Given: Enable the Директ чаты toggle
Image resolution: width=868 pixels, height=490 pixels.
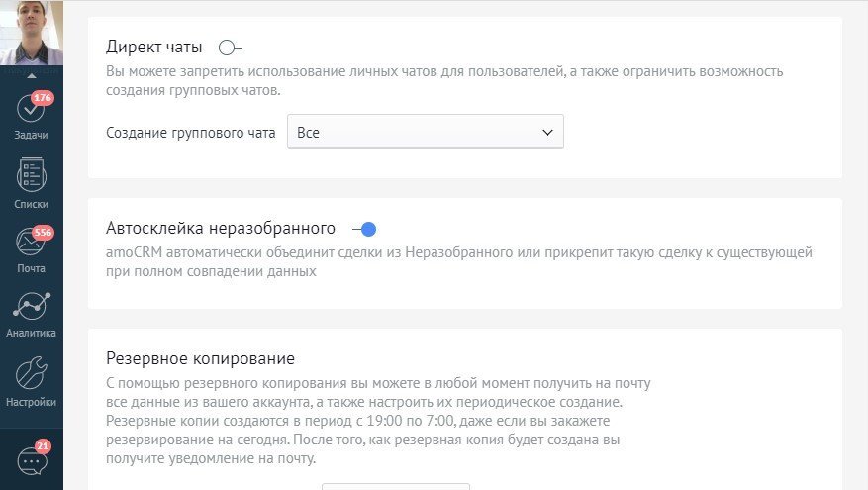Looking at the screenshot, I should [231, 48].
